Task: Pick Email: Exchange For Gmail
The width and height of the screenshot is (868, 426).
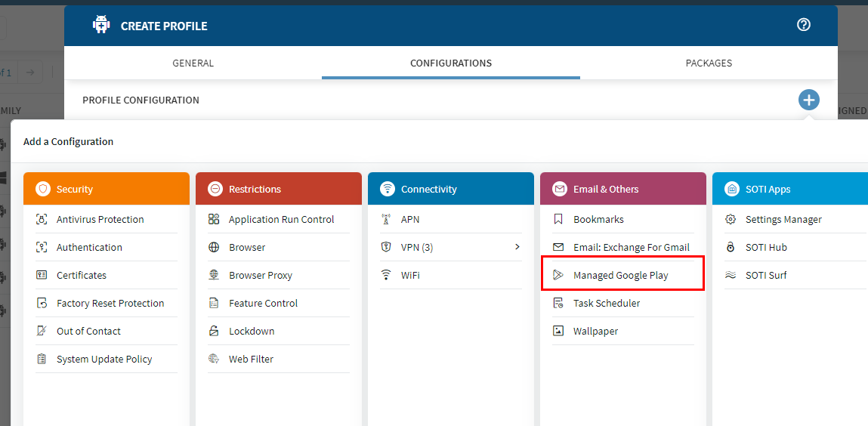Action: pyautogui.click(x=631, y=247)
